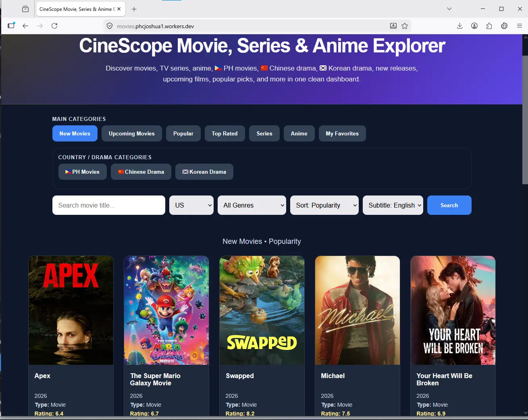Screen dimensions: 528x420
Task: Click the Swapped title text
Action: [240, 376]
